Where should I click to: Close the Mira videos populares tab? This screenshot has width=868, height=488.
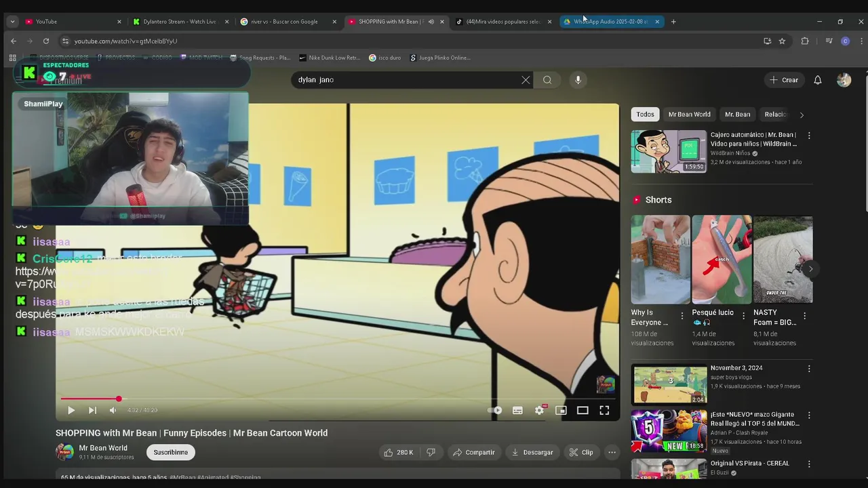point(549,22)
